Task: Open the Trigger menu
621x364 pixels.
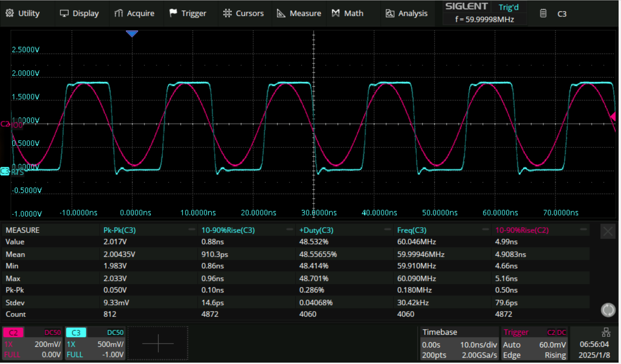Action: pyautogui.click(x=188, y=13)
